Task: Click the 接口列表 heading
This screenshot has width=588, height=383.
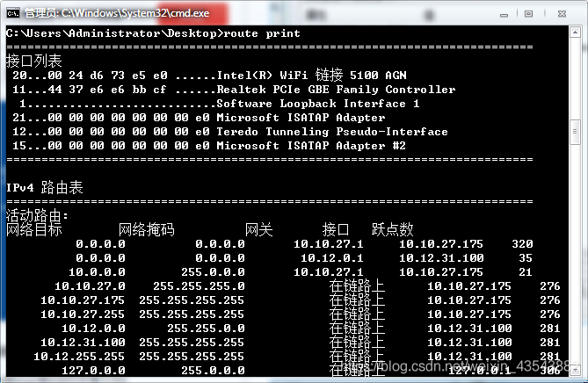Action: [34, 61]
